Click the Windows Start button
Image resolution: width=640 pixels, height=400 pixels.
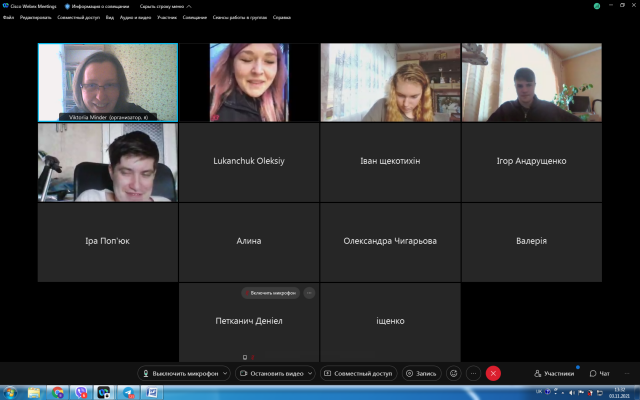(x=10, y=393)
